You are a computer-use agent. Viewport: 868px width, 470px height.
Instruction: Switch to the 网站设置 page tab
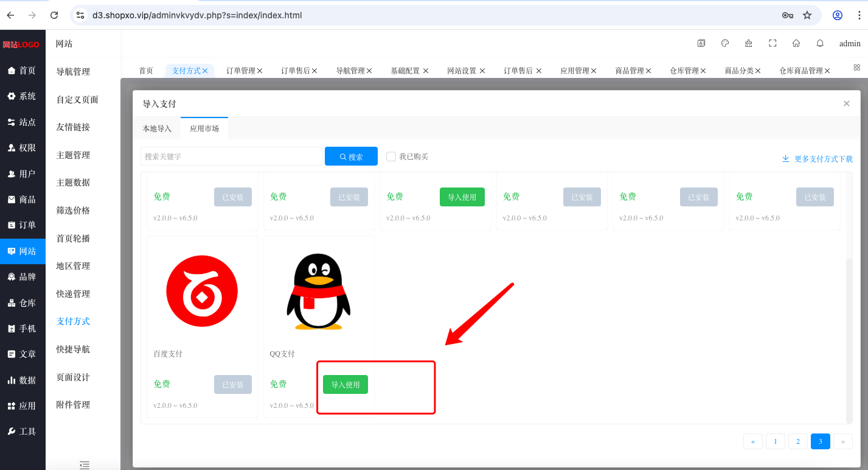[462, 71]
